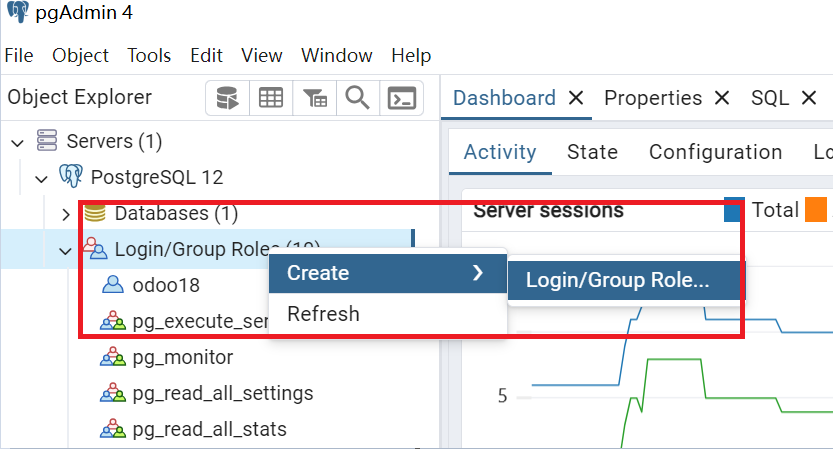Open the Edit menu
This screenshot has height=449, width=833.
click(206, 55)
